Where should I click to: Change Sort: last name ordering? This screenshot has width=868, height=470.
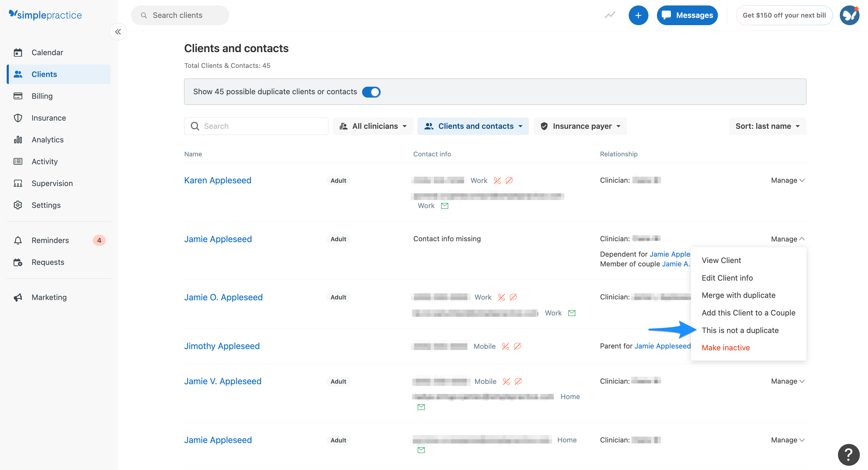(767, 126)
